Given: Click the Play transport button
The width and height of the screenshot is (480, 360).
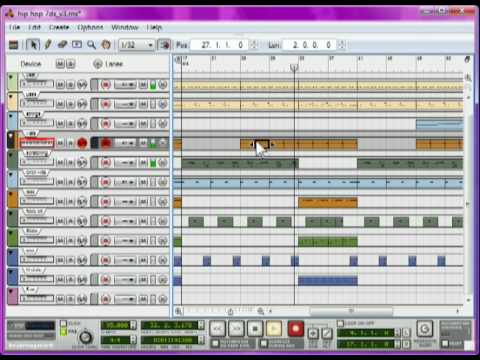Looking at the screenshot, I should click(x=274, y=329).
